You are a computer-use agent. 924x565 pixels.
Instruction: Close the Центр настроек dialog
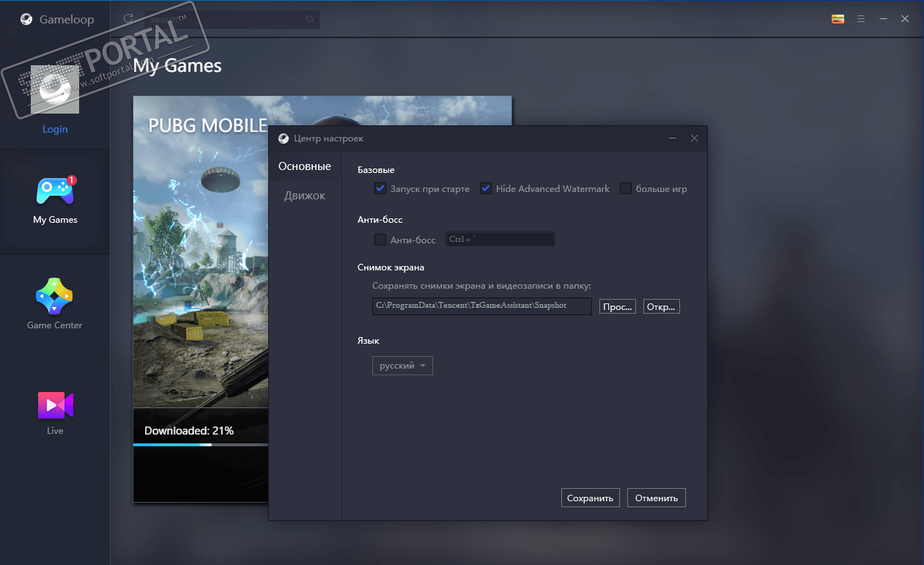click(x=695, y=139)
